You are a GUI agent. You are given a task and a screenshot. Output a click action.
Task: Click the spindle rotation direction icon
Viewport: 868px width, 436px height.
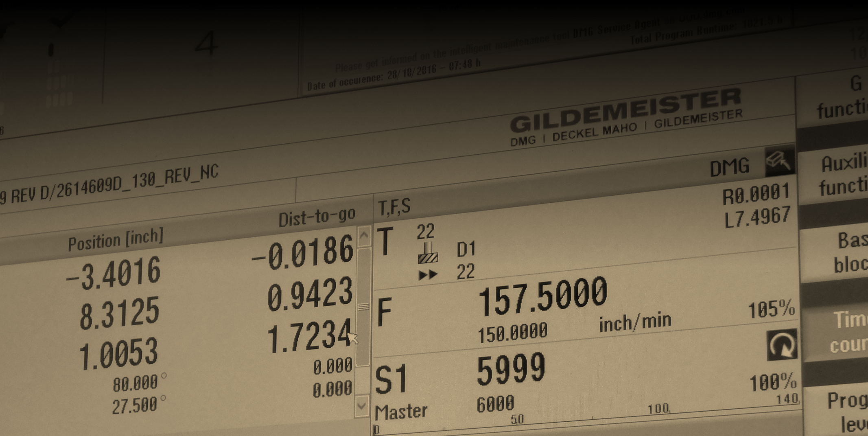pyautogui.click(x=781, y=345)
